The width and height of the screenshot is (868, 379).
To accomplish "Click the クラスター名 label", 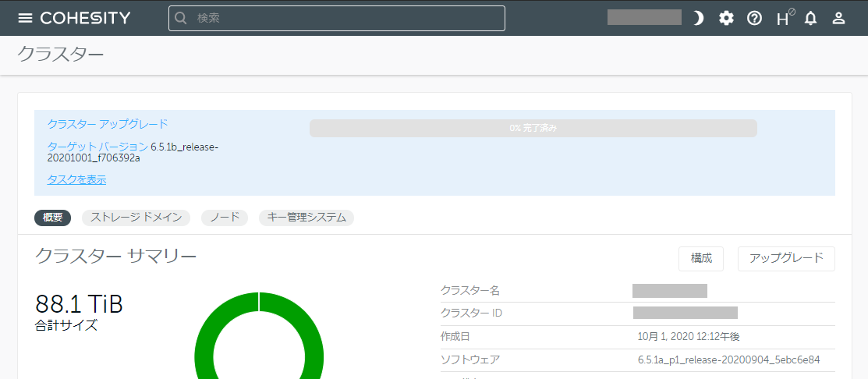I will 470,290.
